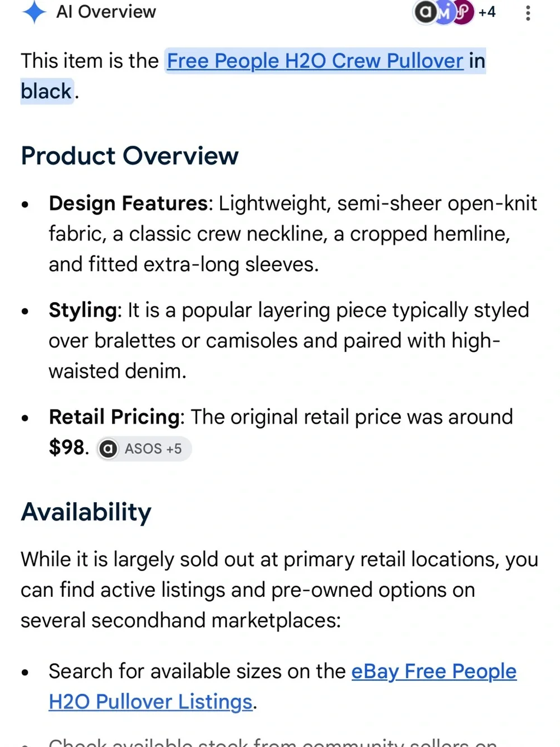Click the Availability section heading
This screenshot has width=560, height=747.
pyautogui.click(x=86, y=512)
